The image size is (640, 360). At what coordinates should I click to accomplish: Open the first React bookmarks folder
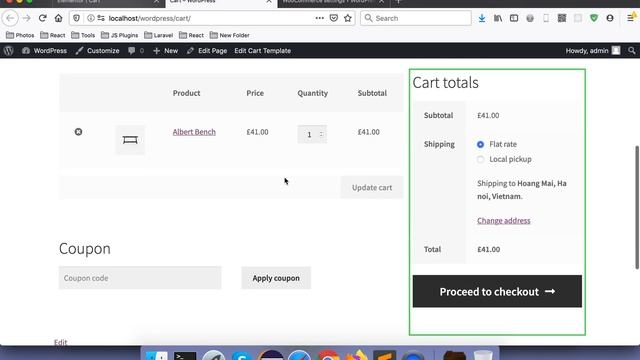coord(53,35)
